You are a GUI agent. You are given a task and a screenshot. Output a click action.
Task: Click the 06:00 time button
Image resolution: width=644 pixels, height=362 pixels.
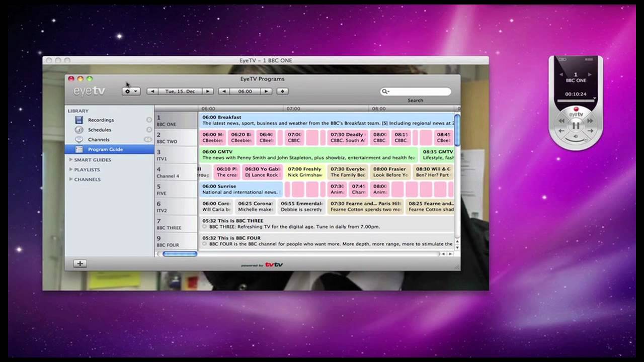click(x=245, y=92)
